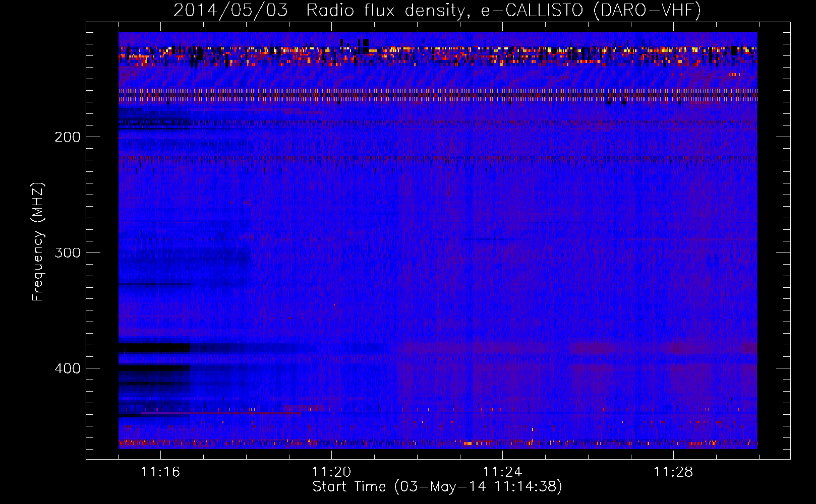
Task: Click the 11:24 time tick label
Action: [x=502, y=472]
